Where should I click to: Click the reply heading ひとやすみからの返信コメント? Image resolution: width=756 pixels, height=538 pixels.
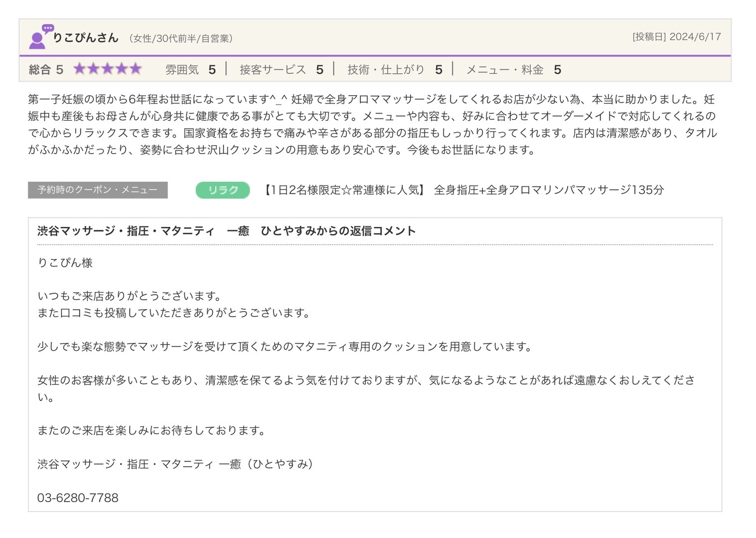pyautogui.click(x=338, y=231)
